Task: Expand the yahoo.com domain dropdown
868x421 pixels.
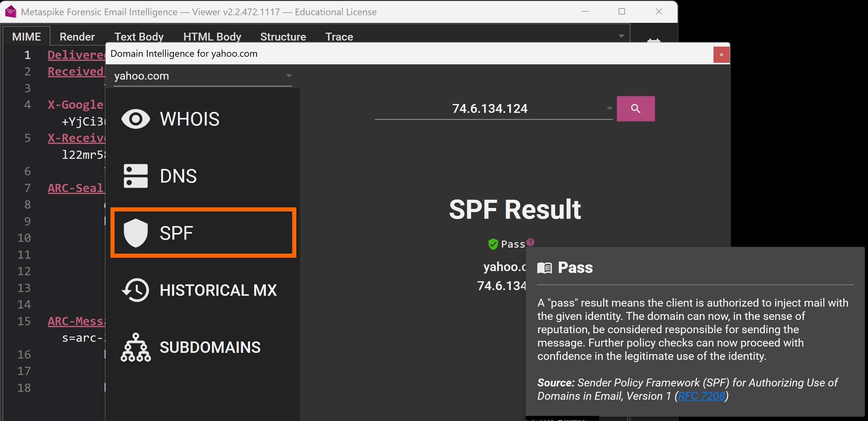Action: [x=289, y=76]
